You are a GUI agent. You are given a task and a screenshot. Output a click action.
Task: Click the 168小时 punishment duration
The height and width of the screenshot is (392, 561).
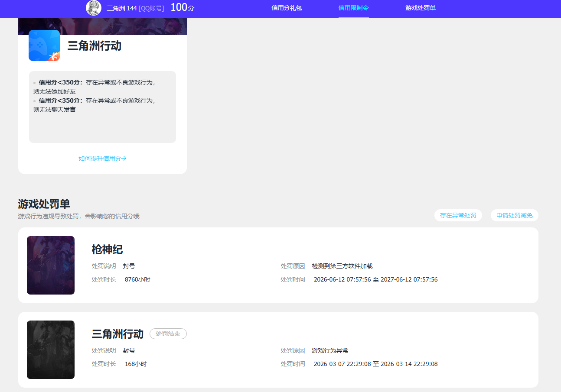click(x=136, y=364)
